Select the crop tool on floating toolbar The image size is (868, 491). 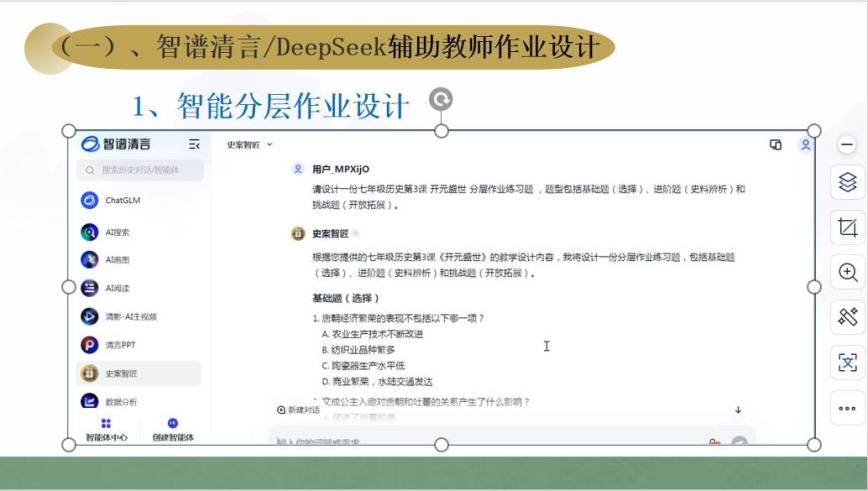point(847,227)
